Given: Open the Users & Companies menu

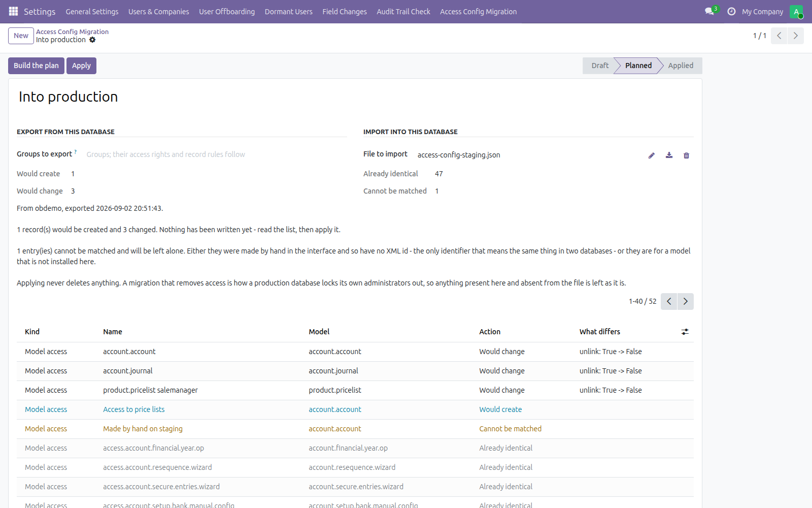Looking at the screenshot, I should pos(158,12).
